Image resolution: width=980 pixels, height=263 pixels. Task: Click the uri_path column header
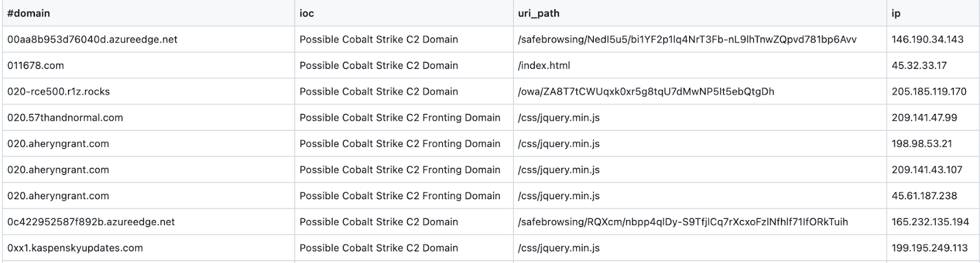[x=538, y=13]
